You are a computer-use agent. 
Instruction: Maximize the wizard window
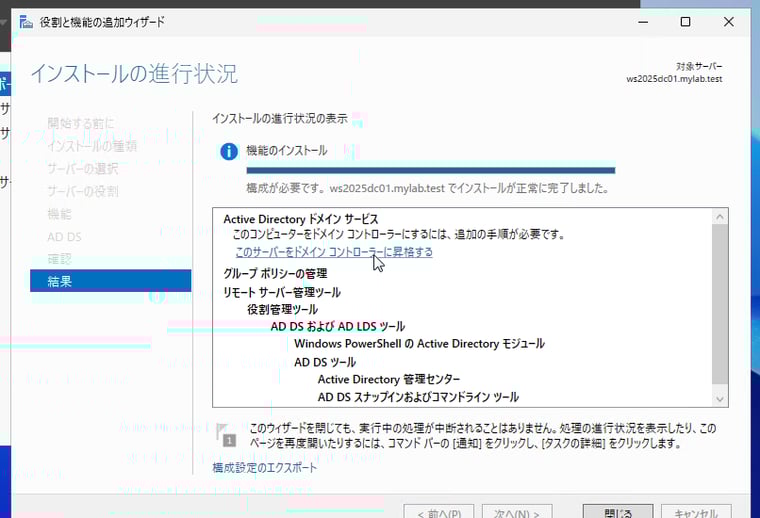pos(685,22)
